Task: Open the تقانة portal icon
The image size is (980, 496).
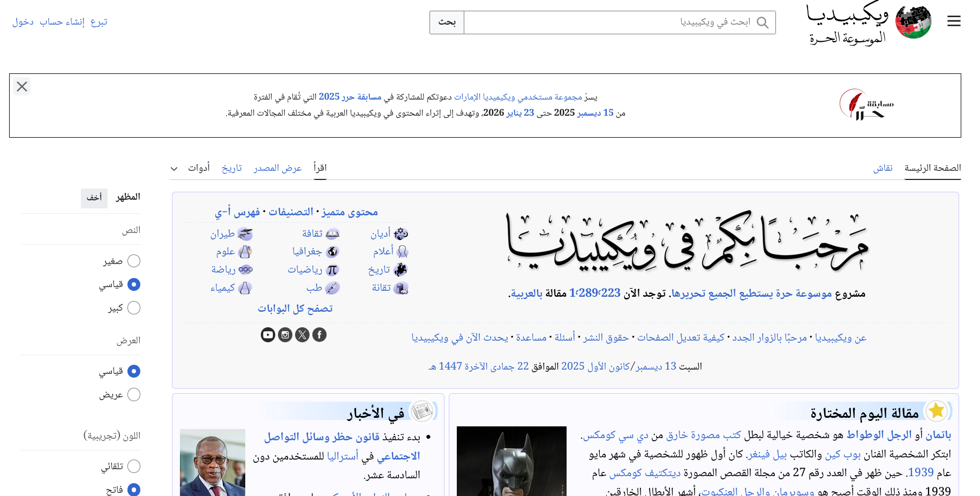Action: pyautogui.click(x=401, y=288)
